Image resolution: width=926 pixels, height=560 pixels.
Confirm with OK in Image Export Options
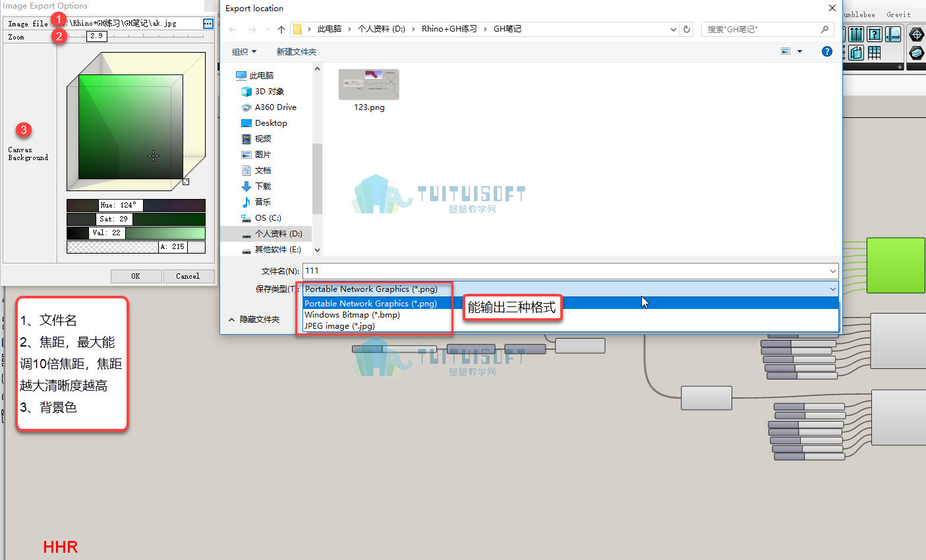[x=136, y=276]
